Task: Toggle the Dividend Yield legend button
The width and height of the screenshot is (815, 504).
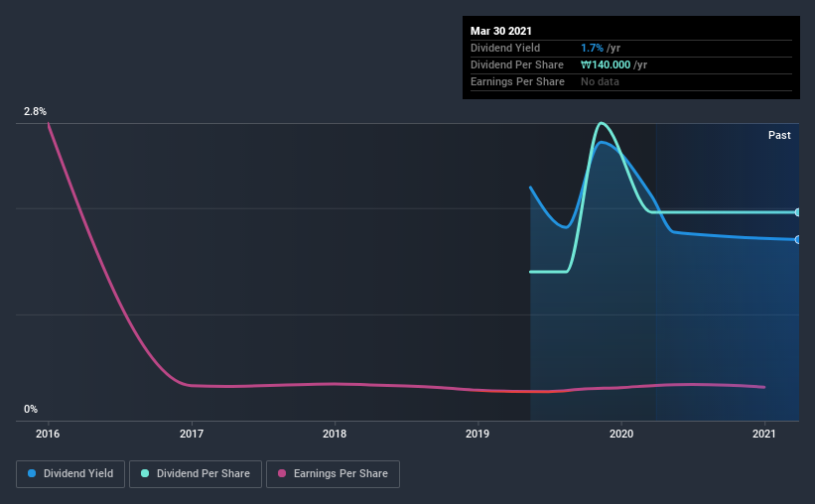Action: tap(70, 474)
